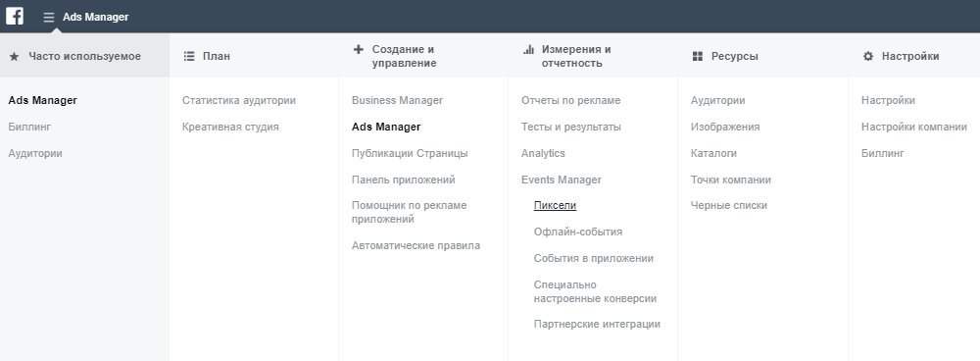Open Панель приложений

click(x=403, y=180)
